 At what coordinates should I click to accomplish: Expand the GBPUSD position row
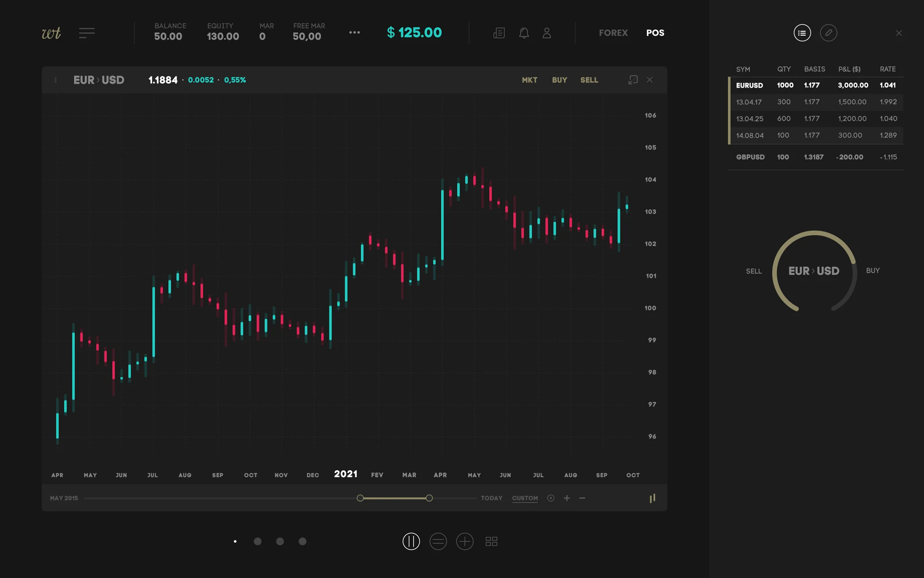(816, 157)
